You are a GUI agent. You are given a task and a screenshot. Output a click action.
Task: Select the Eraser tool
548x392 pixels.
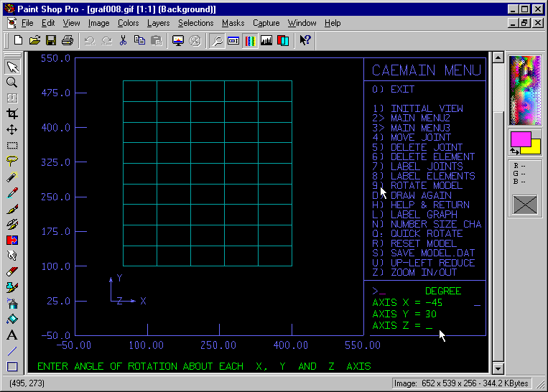(x=11, y=271)
